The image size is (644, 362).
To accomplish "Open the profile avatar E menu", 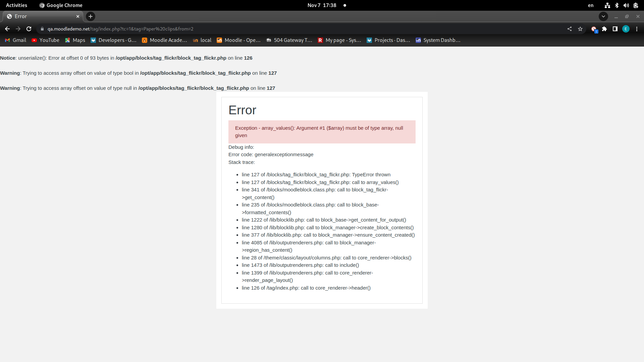I will tap(626, 29).
